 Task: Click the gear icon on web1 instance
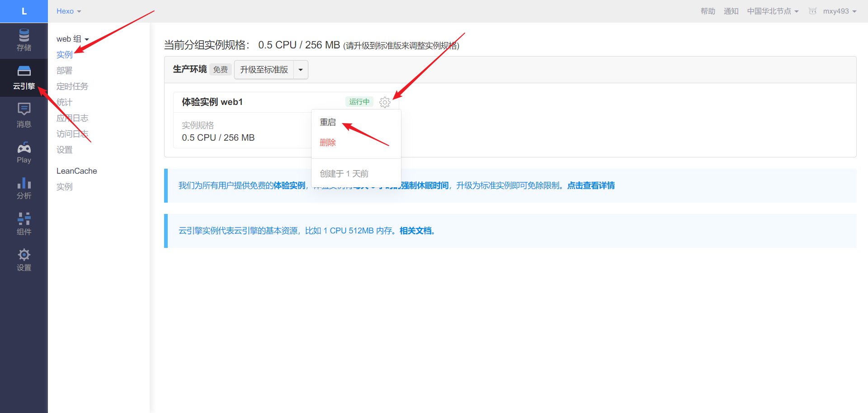385,102
